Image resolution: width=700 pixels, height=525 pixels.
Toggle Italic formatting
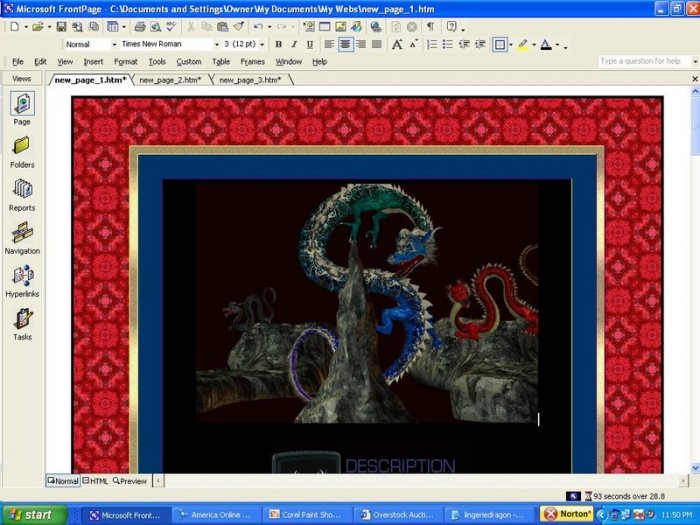pos(294,44)
